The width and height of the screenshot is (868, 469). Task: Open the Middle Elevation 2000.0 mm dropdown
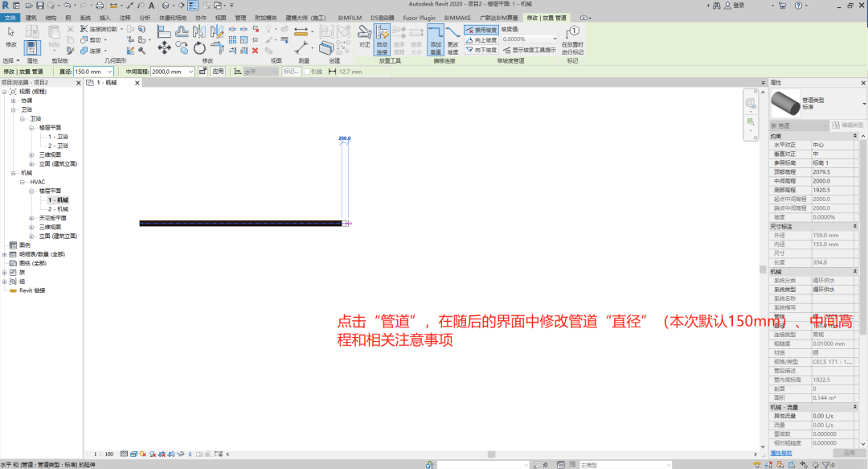click(191, 72)
